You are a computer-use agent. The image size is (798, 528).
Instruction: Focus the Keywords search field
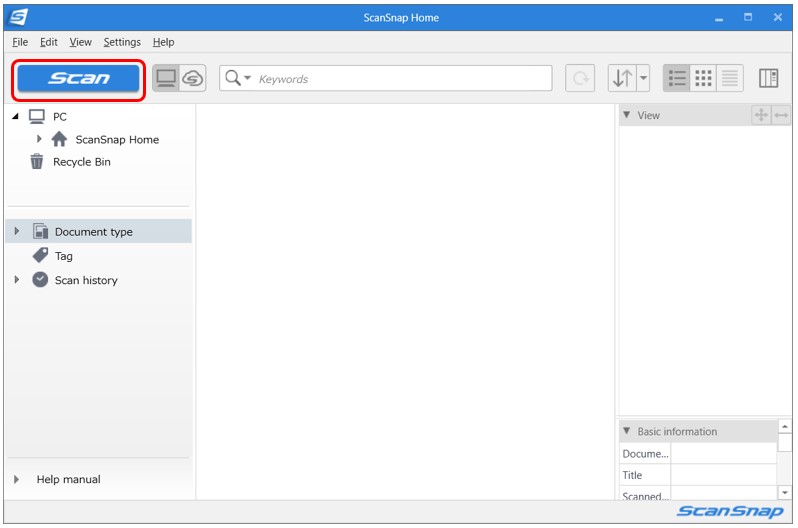coord(385,78)
